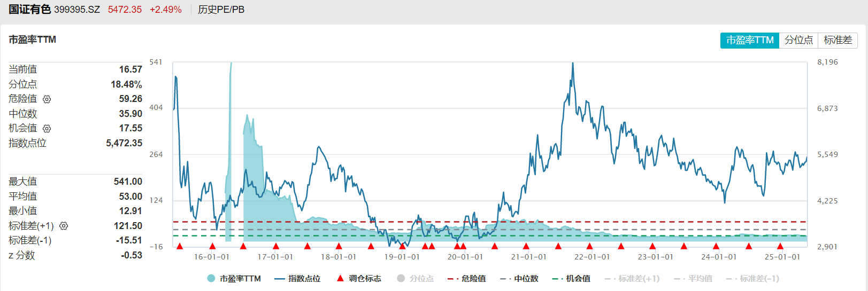Switch to the 分位点 tab
868x291 pixels.
[x=798, y=40]
